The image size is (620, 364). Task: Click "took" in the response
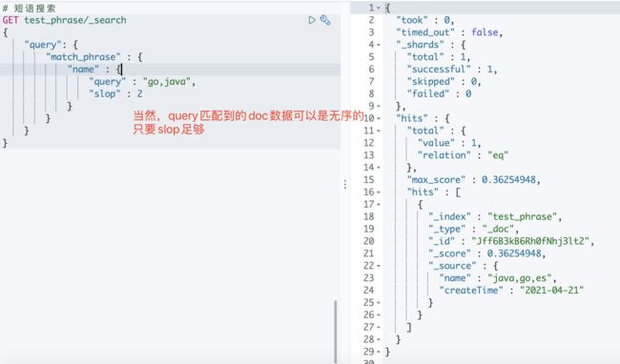point(412,20)
